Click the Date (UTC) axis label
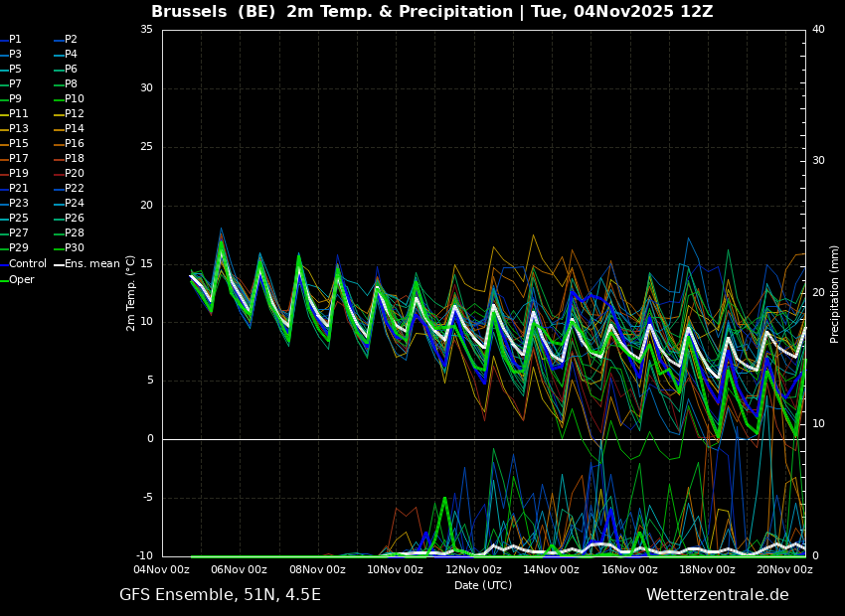The width and height of the screenshot is (845, 616). 483,585
